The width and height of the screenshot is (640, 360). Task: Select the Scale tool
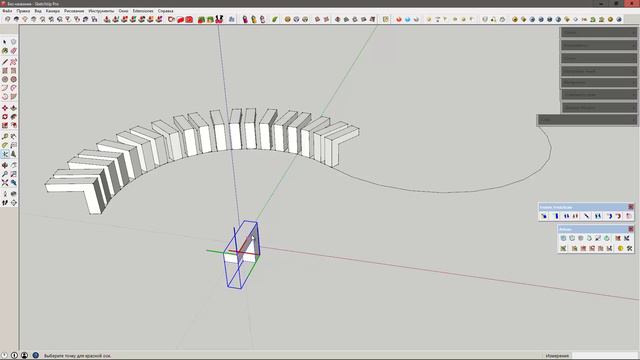point(5,125)
